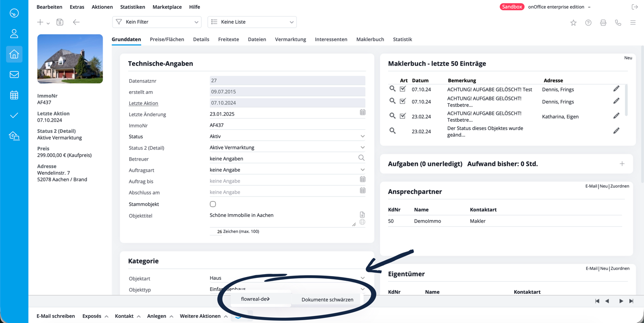Open the phone icon in the top toolbar
Viewport: 644px width, 323px height.
pos(618,23)
